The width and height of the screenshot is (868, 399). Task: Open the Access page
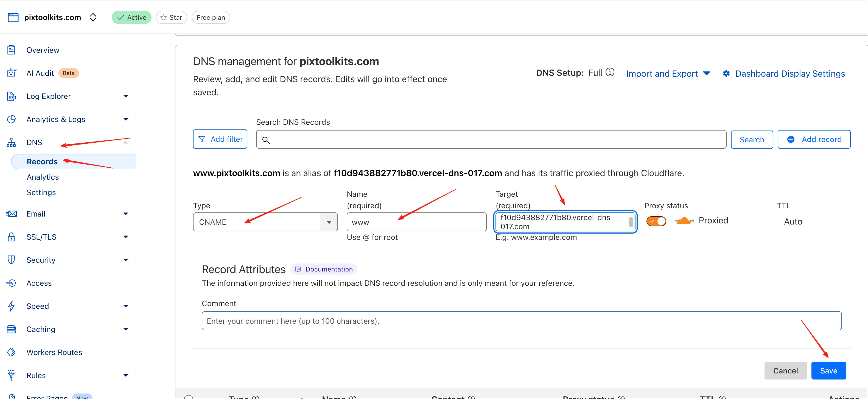(x=39, y=283)
